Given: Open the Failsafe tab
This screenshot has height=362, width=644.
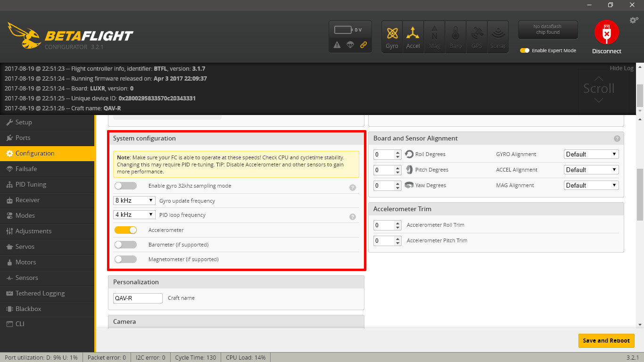Looking at the screenshot, I should tap(47, 169).
